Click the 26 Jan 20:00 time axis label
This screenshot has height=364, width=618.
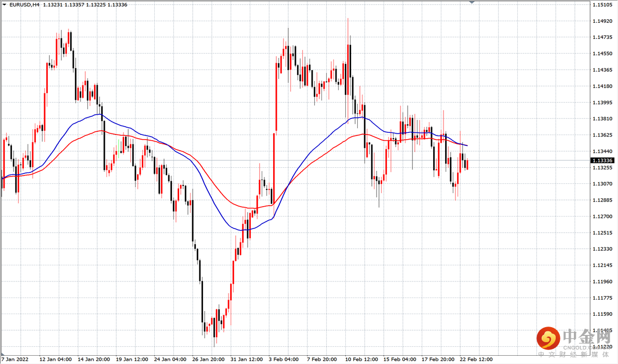208,359
